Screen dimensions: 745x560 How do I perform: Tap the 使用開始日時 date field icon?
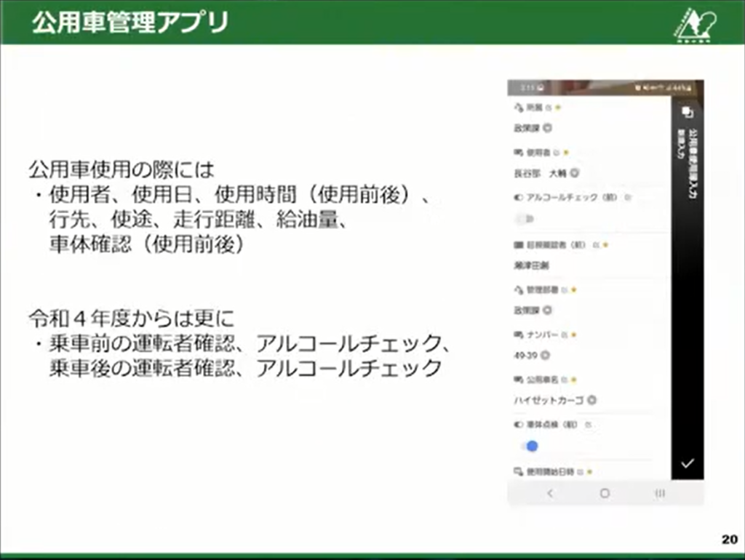[518, 470]
